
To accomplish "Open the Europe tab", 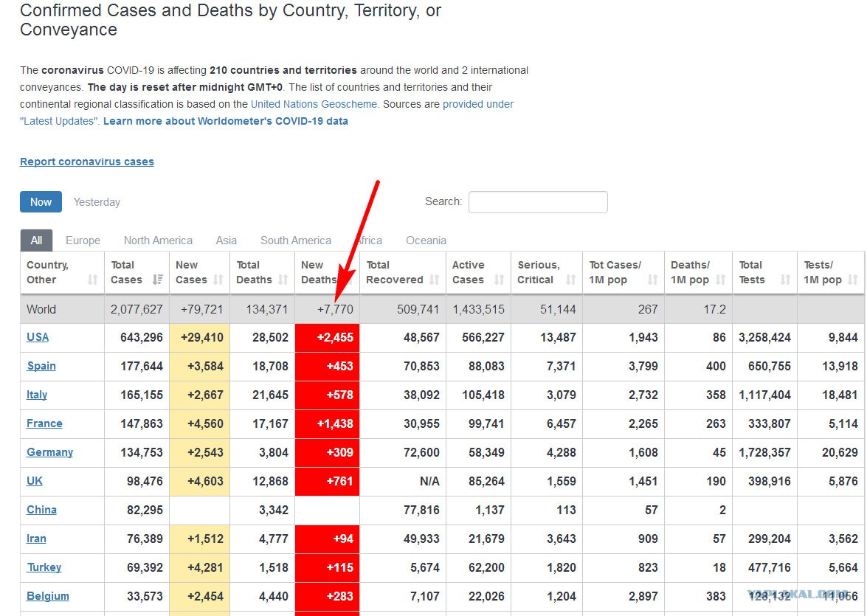I will 83,240.
